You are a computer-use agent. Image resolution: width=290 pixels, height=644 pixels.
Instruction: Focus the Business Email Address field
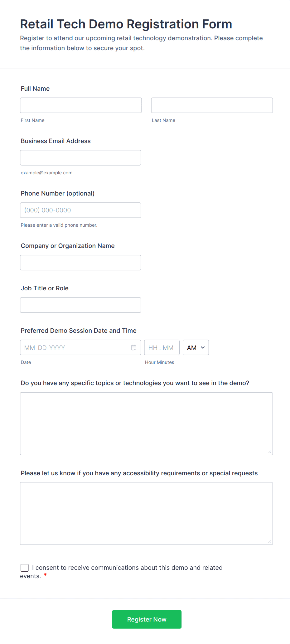click(x=80, y=157)
